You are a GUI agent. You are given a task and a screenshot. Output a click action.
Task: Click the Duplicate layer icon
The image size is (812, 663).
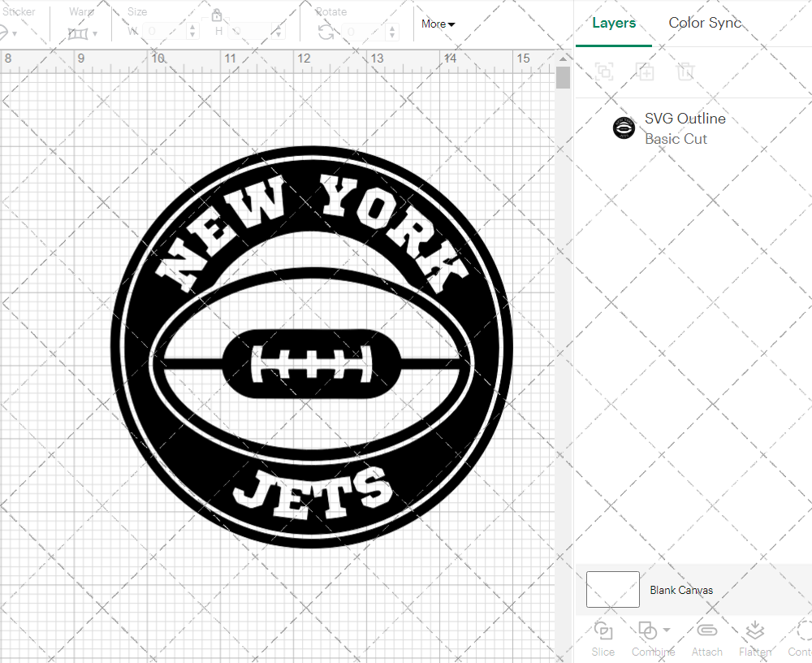point(646,71)
